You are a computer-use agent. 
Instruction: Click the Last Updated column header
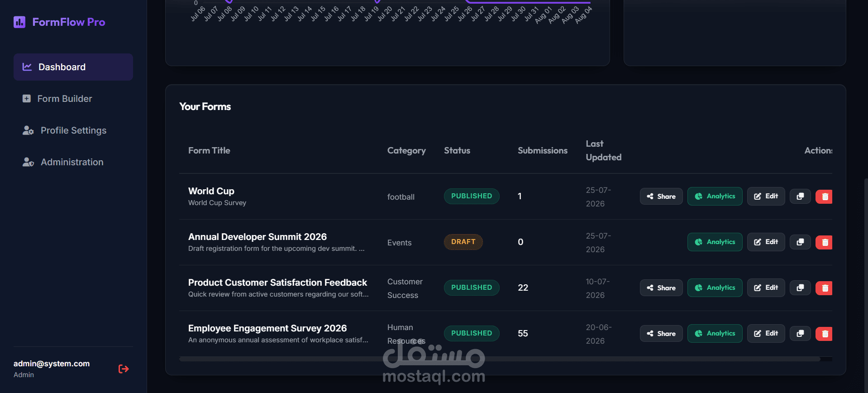604,150
